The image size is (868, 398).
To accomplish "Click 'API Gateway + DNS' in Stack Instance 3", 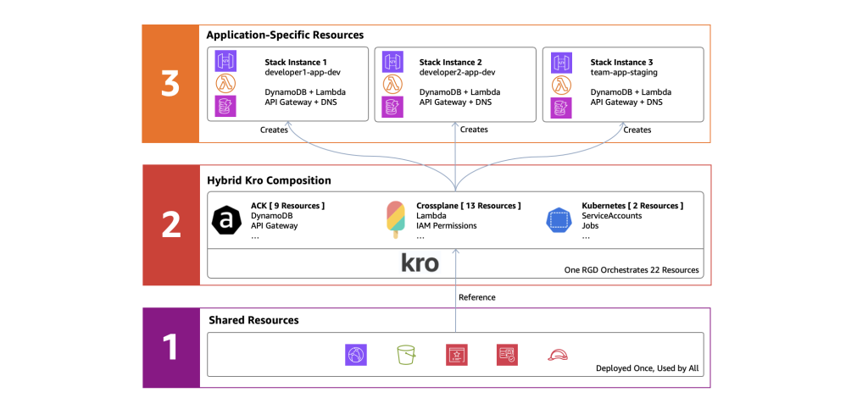I will click(626, 102).
